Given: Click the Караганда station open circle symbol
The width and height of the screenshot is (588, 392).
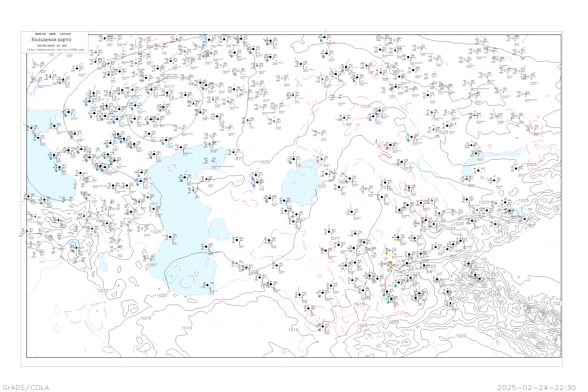Looking at the screenshot, I should (449, 113).
